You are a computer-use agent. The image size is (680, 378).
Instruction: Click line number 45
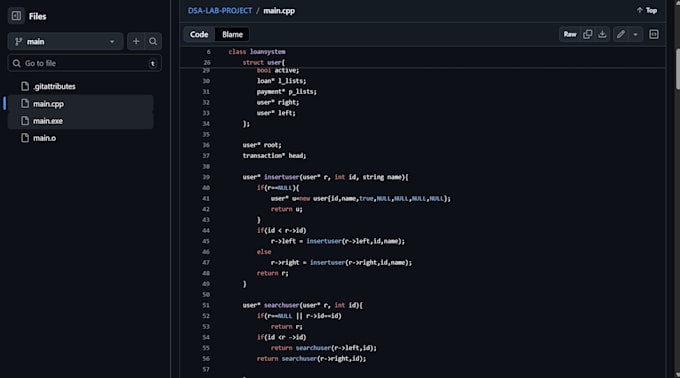[x=206, y=241]
